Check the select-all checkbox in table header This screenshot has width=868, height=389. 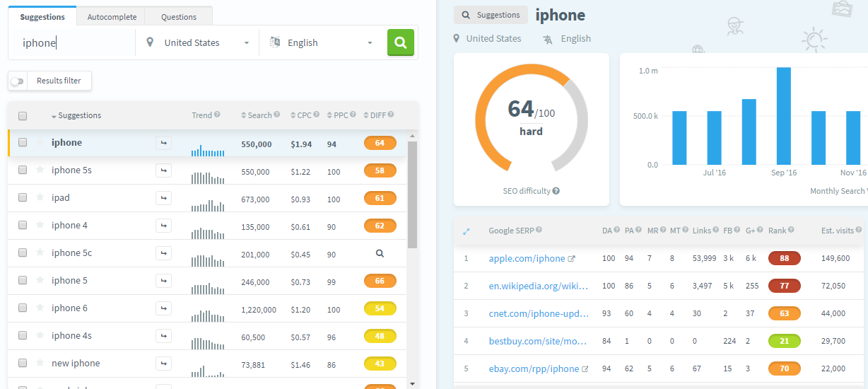click(x=23, y=116)
